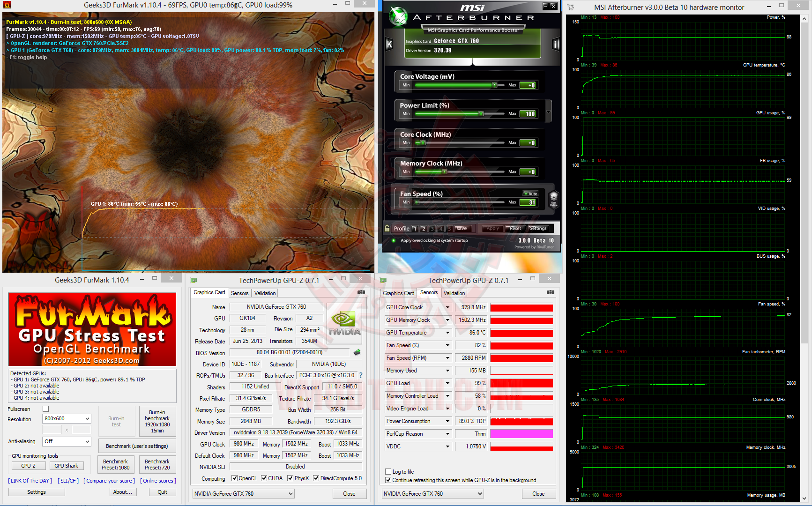Click the camera screenshot icon in GPU-Z Sensors window
This screenshot has height=506, width=812.
coord(551,292)
